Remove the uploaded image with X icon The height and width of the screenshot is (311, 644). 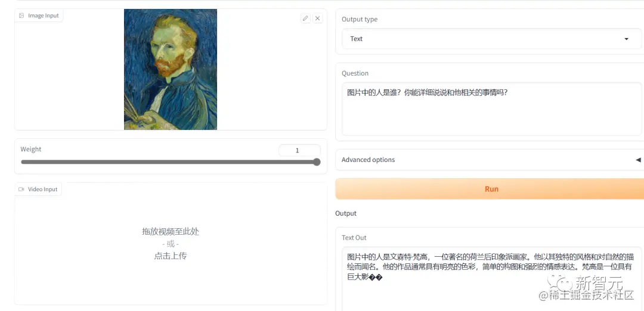[317, 18]
